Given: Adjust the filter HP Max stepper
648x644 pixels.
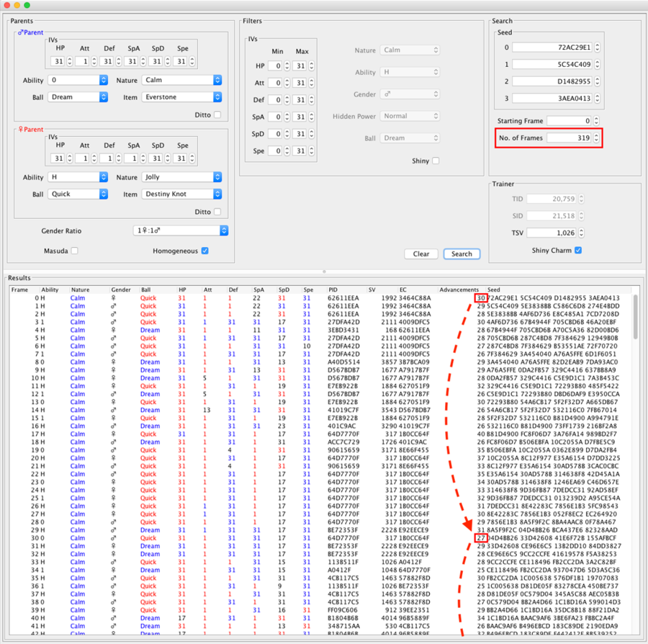Looking at the screenshot, I should [311, 66].
